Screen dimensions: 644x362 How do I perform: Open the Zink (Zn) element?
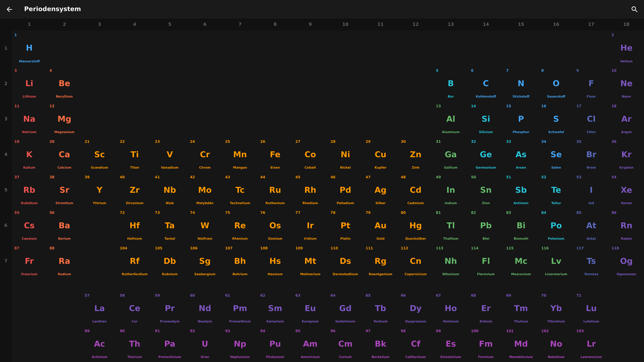point(416,154)
